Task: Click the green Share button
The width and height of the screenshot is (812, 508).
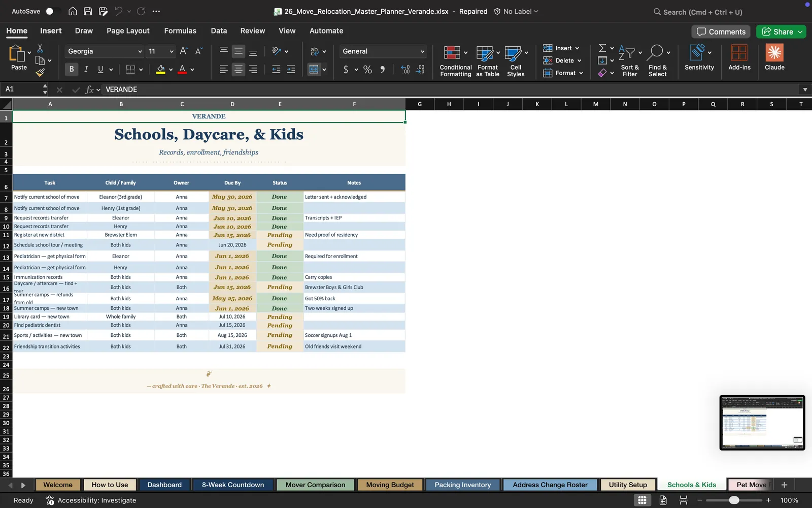Action: click(781, 31)
